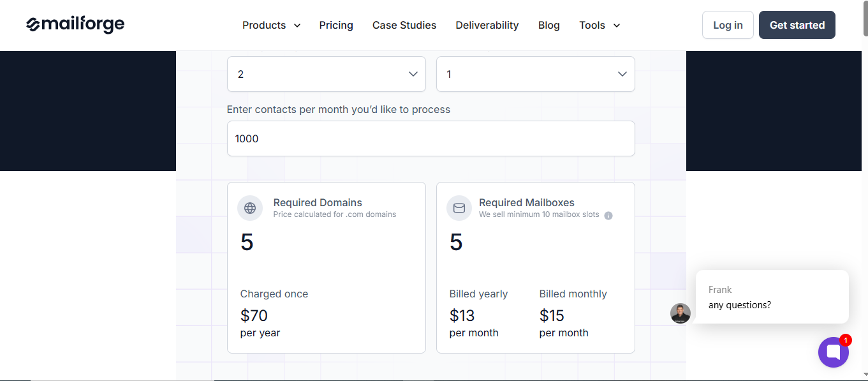Expand the Tools navigation menu

[599, 25]
